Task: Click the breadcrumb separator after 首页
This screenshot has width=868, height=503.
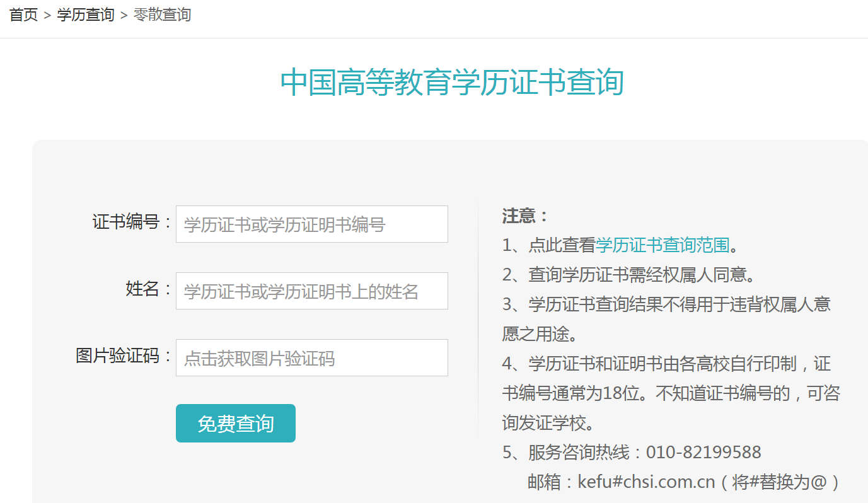Action: pyautogui.click(x=47, y=15)
